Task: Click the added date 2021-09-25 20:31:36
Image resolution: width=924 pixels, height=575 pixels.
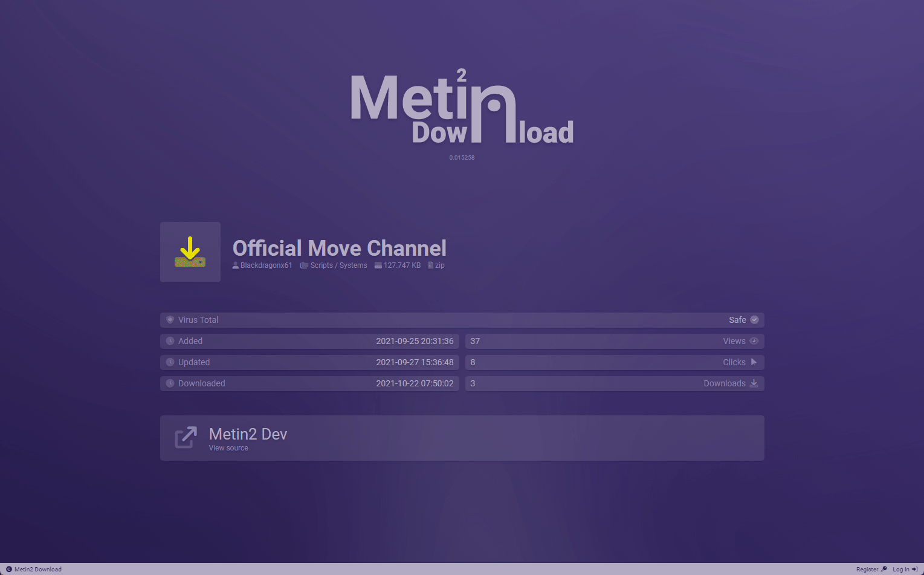Action: tap(415, 341)
